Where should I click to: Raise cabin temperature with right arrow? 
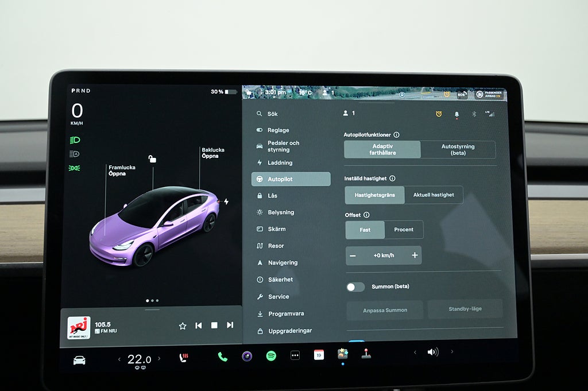[159, 359]
